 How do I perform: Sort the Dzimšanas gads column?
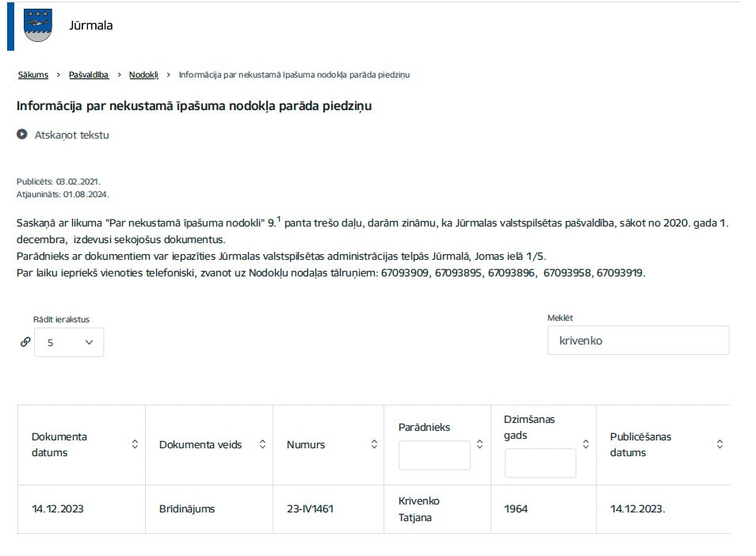click(x=585, y=444)
